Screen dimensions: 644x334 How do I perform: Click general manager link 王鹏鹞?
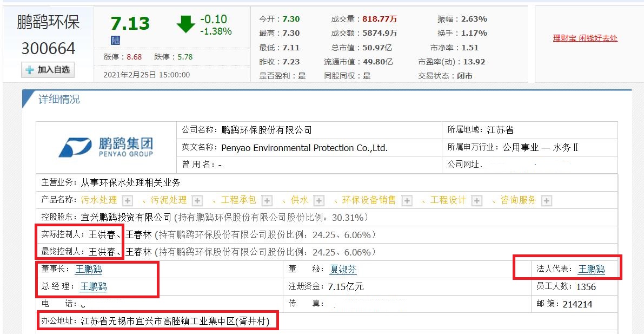pos(93,287)
